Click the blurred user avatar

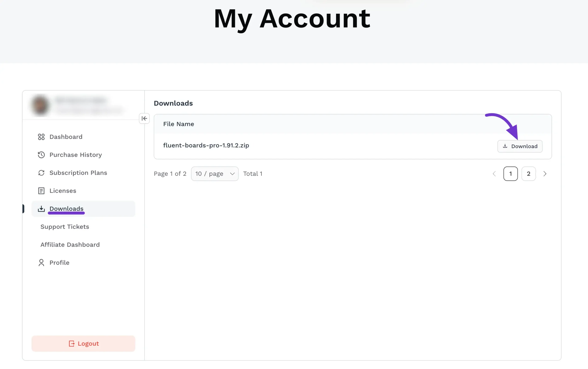point(40,105)
